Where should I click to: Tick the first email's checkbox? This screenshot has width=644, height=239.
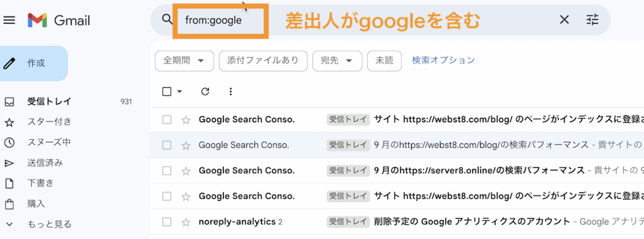pyautogui.click(x=167, y=119)
